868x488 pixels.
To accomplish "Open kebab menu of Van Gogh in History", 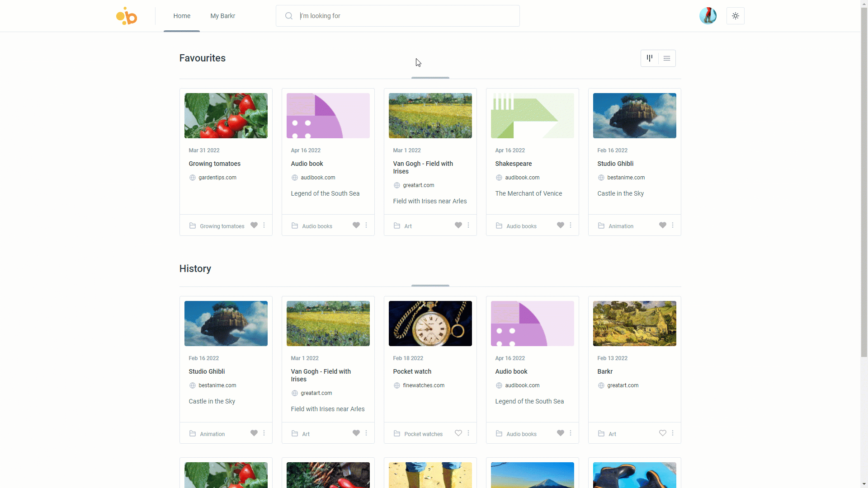I will coord(366,433).
